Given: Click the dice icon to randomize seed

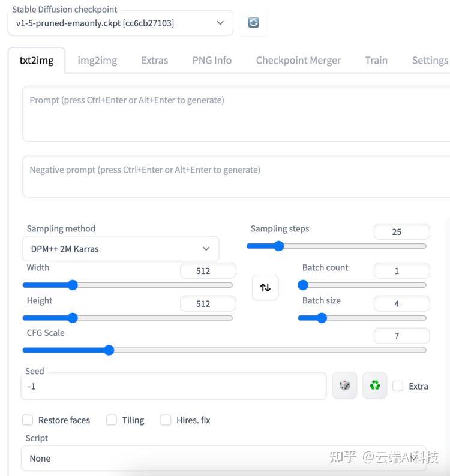Looking at the screenshot, I should (x=345, y=385).
